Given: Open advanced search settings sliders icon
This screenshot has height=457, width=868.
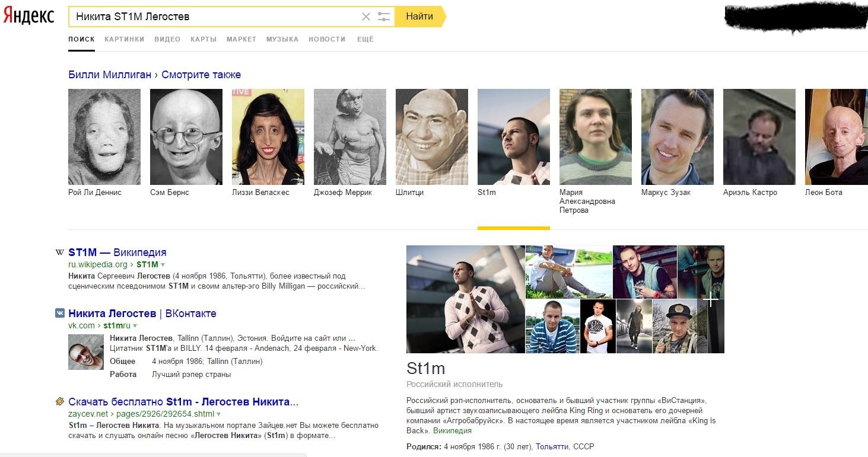Looking at the screenshot, I should 384,17.
